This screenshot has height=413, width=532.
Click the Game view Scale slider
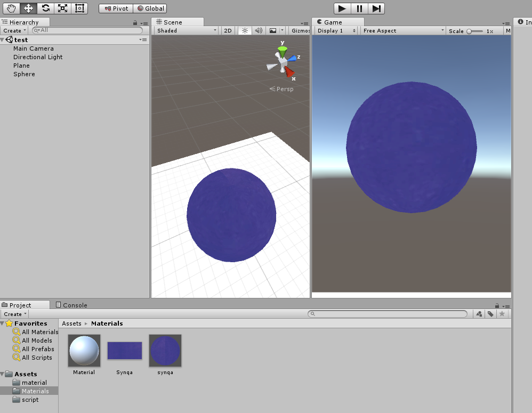click(x=474, y=31)
